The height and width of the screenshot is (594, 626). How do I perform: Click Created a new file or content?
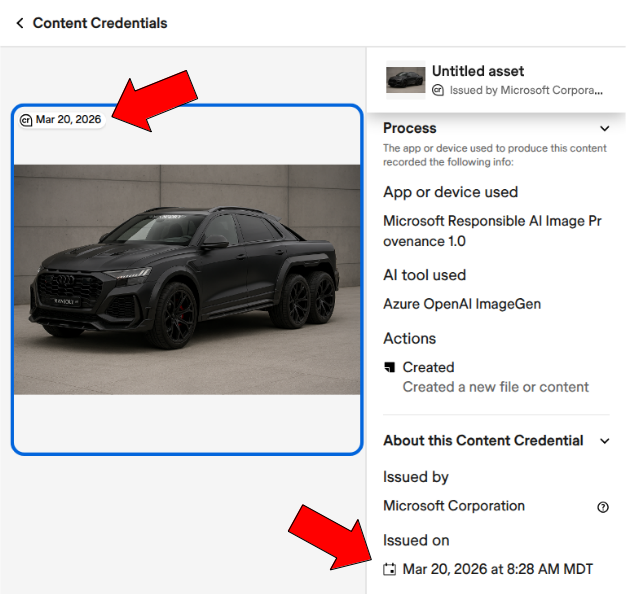pos(495,387)
